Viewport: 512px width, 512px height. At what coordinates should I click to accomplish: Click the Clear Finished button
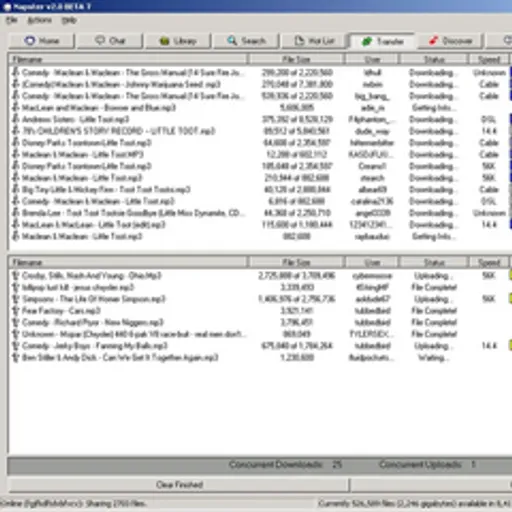[179, 485]
